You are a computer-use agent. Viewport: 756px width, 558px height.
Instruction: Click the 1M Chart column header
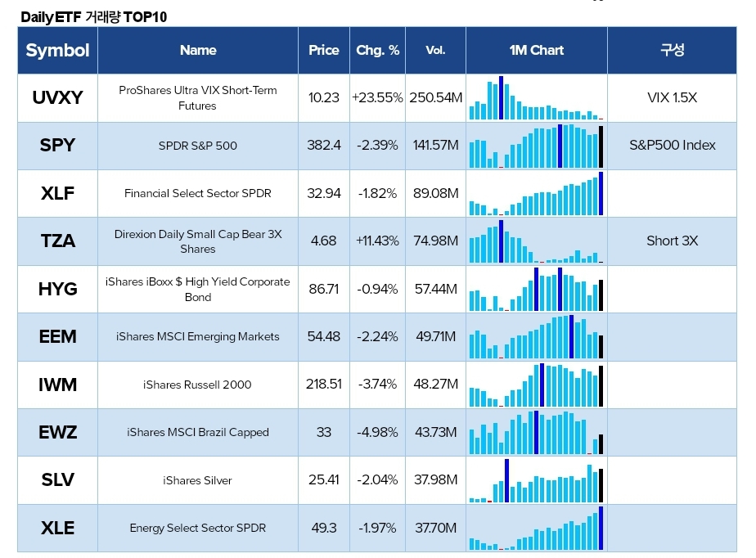tap(536, 50)
